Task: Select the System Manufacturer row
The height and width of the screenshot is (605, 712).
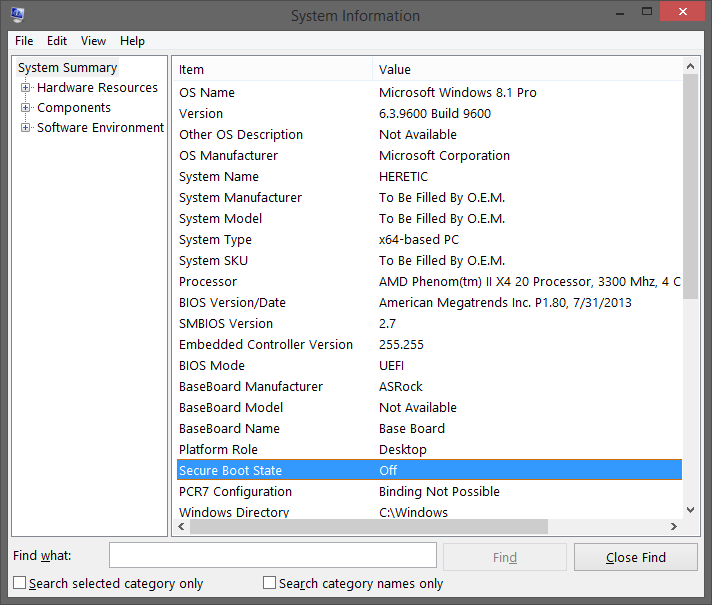Action: pyautogui.click(x=429, y=198)
